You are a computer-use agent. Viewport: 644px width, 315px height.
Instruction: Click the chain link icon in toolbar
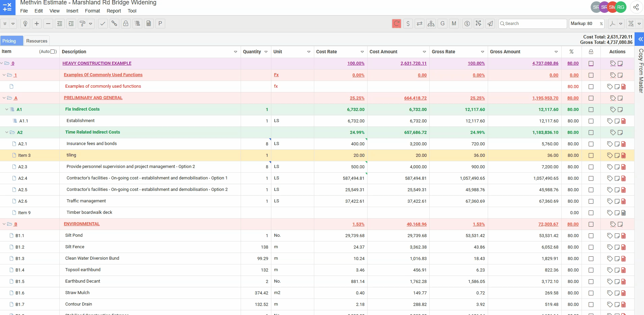tap(114, 24)
